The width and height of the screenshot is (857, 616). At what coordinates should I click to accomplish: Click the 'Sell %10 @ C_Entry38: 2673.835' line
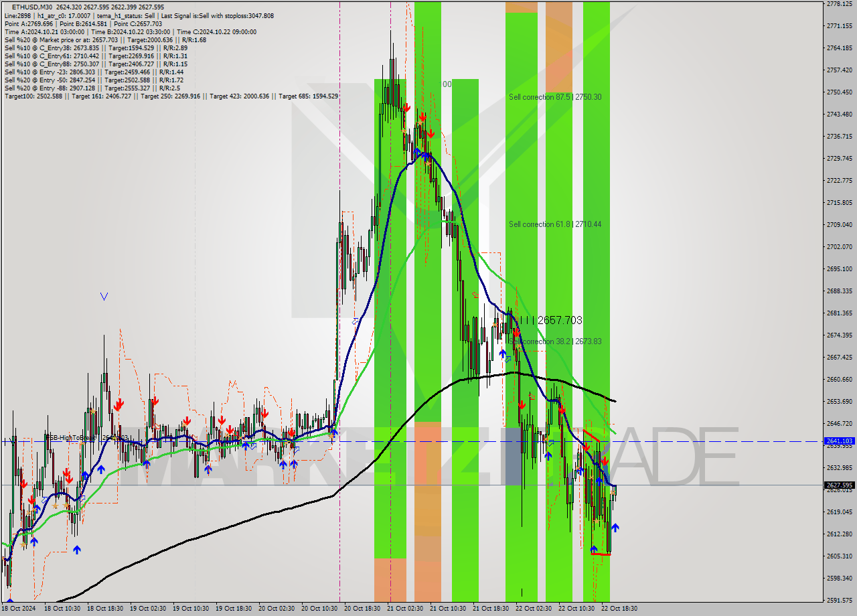click(96, 48)
